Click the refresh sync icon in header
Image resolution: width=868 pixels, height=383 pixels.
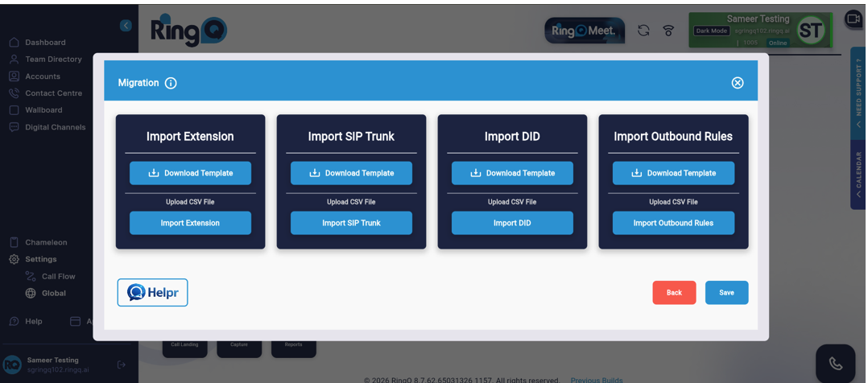pos(643,31)
